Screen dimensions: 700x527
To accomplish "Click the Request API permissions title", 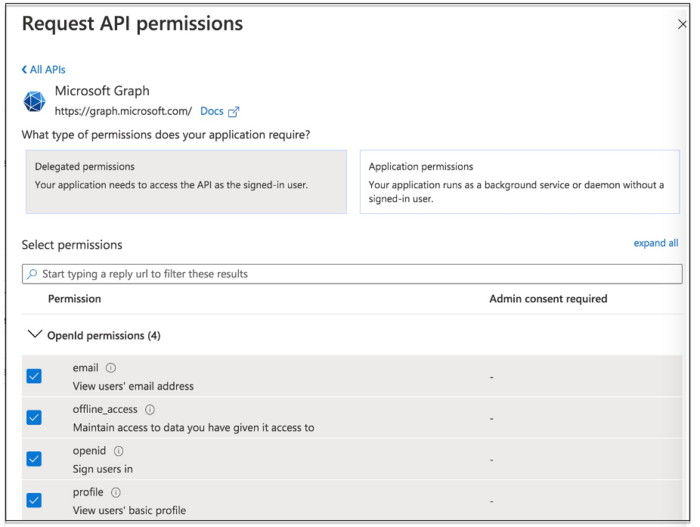I will click(132, 24).
